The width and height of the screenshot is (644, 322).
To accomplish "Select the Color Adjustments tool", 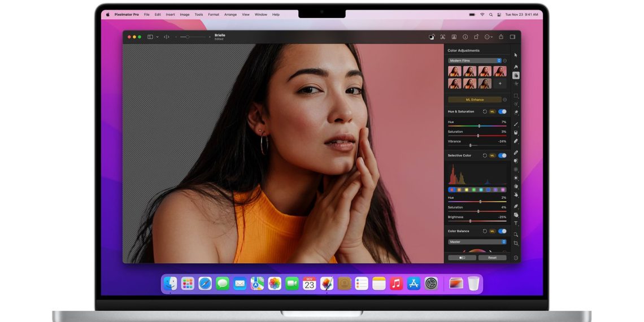I will [x=516, y=76].
